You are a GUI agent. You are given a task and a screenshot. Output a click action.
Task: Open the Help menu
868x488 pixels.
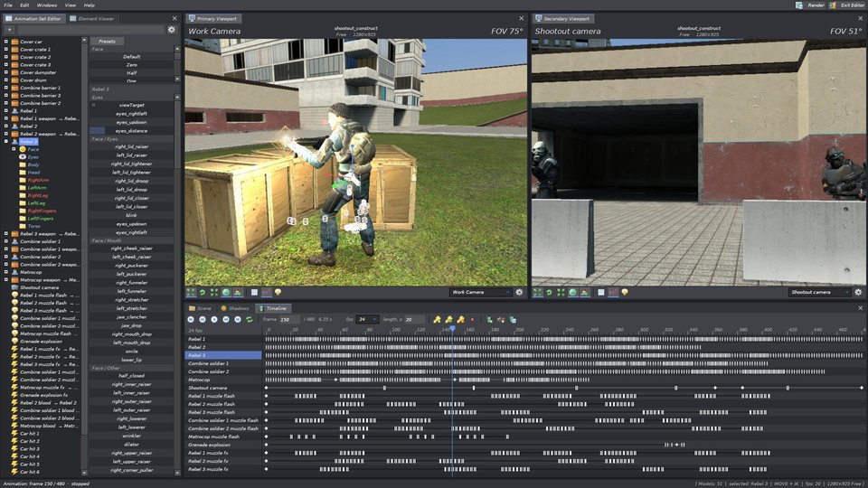(90, 5)
